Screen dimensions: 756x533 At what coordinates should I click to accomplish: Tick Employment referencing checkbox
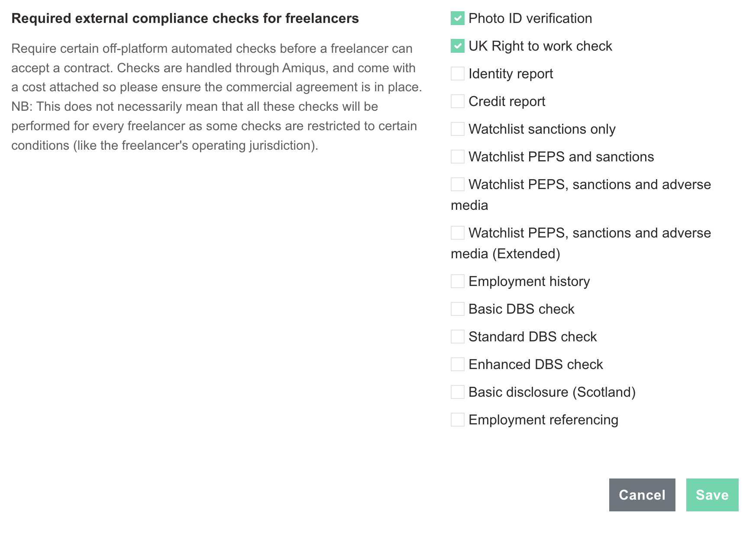458,420
